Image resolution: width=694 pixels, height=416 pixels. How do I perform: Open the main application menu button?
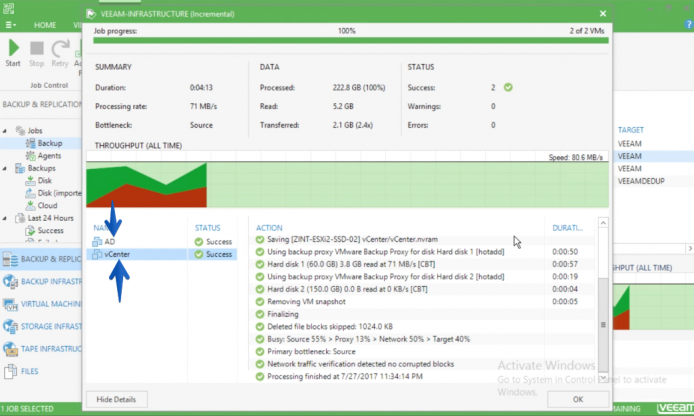pos(11,25)
